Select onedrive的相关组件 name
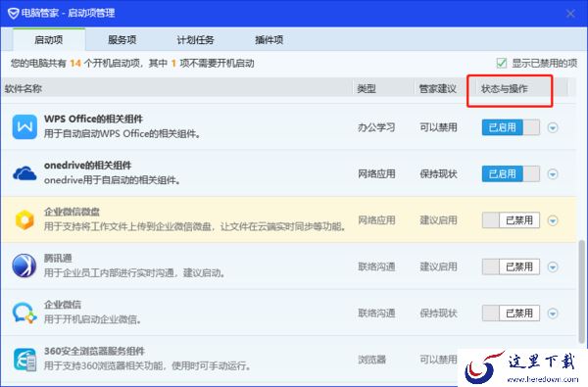The width and height of the screenshot is (588, 387). (88, 166)
